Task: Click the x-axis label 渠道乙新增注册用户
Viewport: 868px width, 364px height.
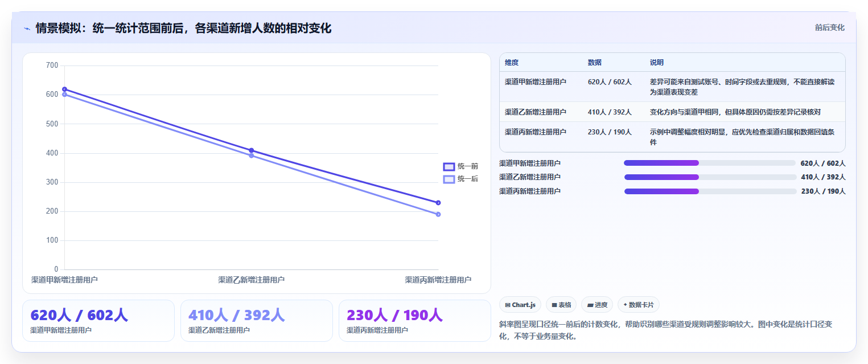Action: [x=251, y=280]
